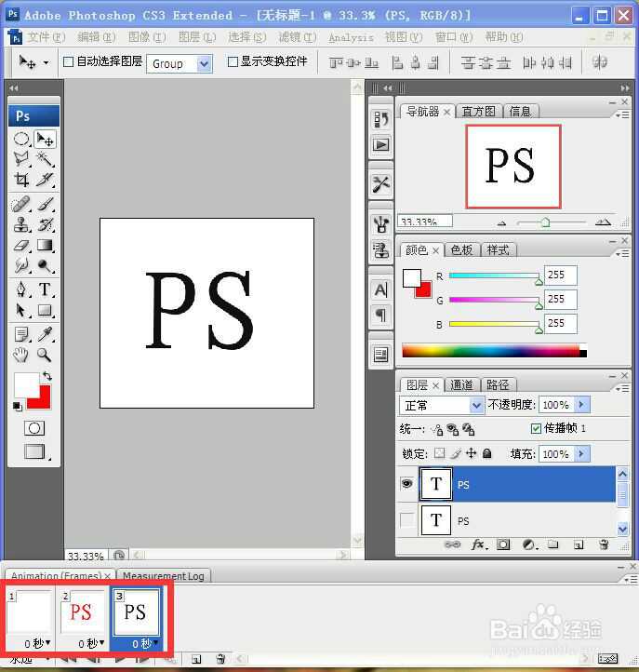Select the Hand tool
This screenshot has width=639, height=672.
click(21, 355)
